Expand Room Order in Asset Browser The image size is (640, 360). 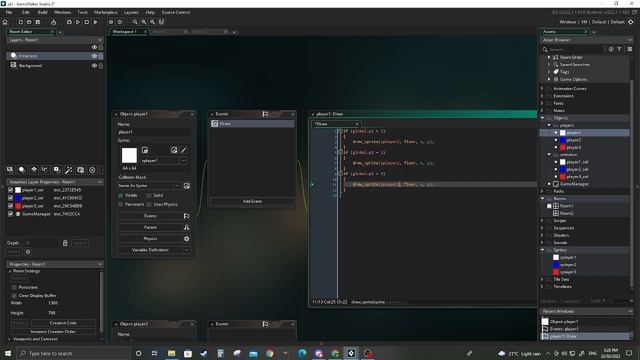[549, 58]
